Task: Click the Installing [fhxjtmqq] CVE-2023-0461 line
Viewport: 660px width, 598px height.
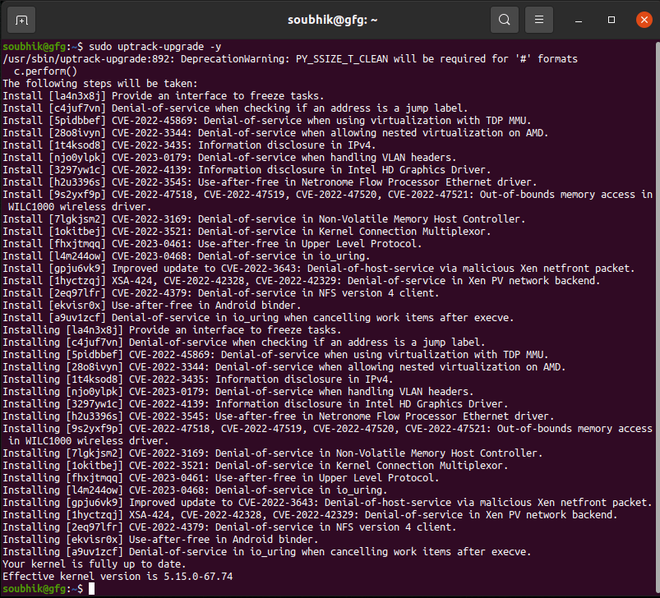Action: [x=221, y=478]
